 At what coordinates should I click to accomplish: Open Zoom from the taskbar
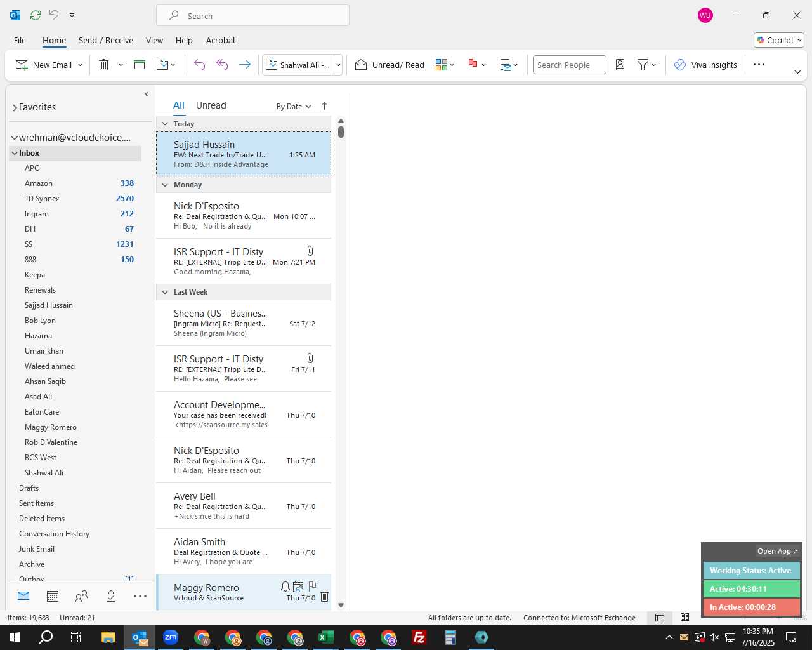point(171,637)
